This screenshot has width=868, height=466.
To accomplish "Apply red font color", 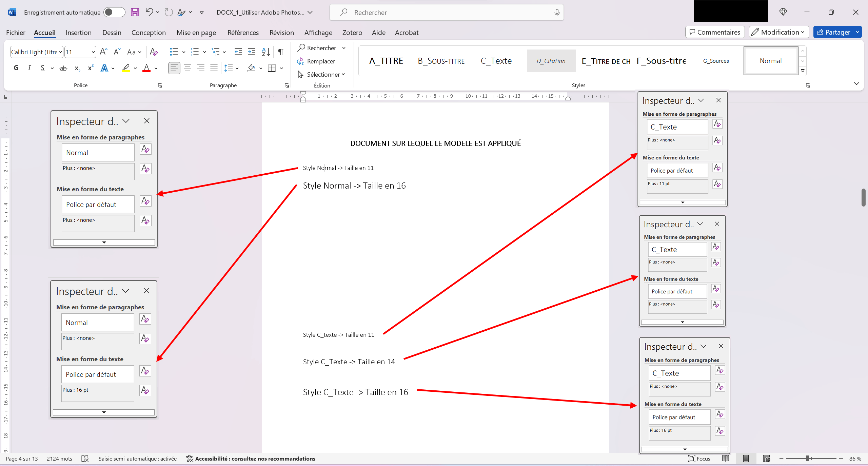I will point(146,68).
